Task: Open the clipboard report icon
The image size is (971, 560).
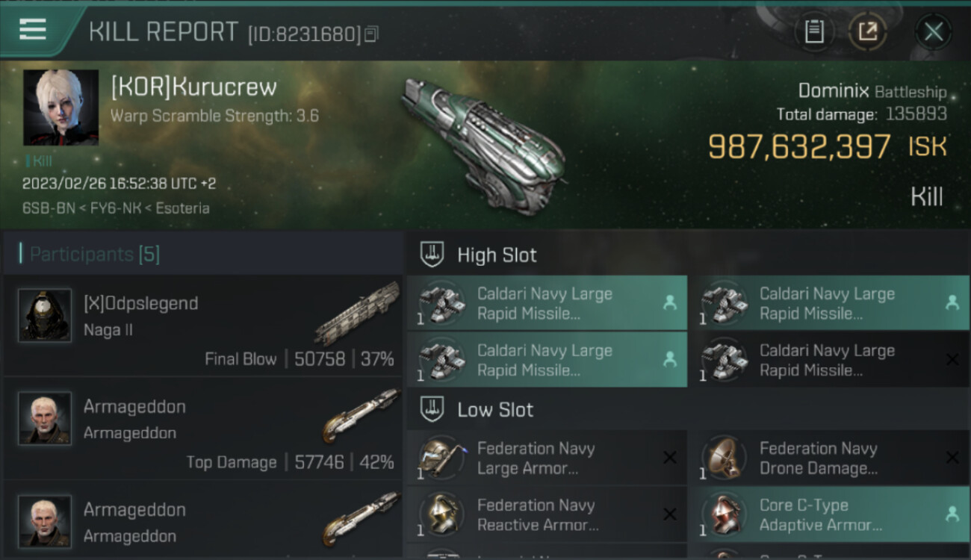Action: point(814,31)
